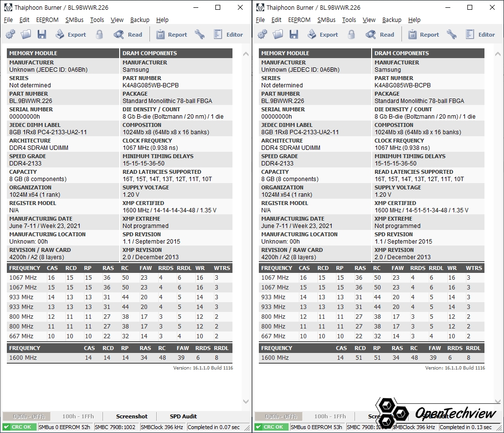Open EEPROM menu in left window
The image size is (504, 433).
coord(47,20)
